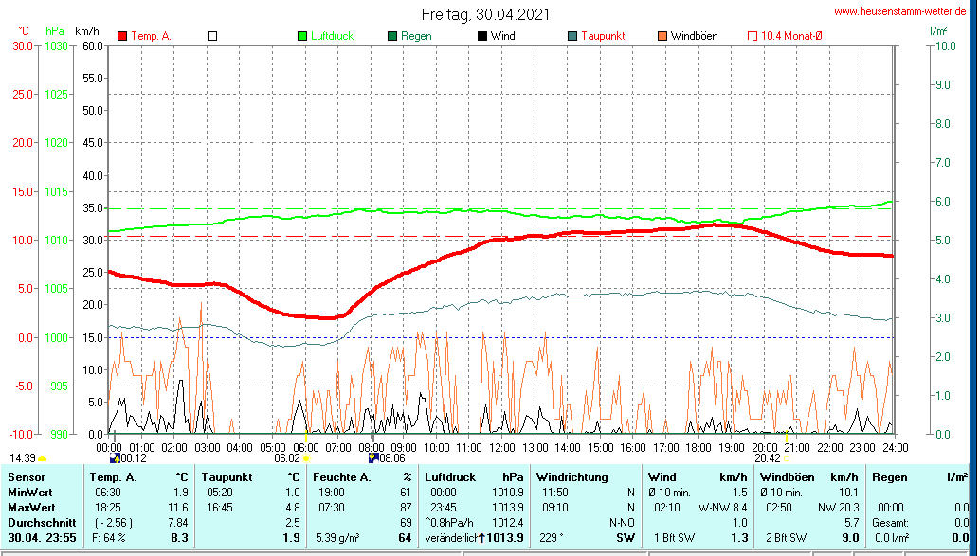Click the maximum humidity value 87
The image size is (980, 556).
pos(406,508)
